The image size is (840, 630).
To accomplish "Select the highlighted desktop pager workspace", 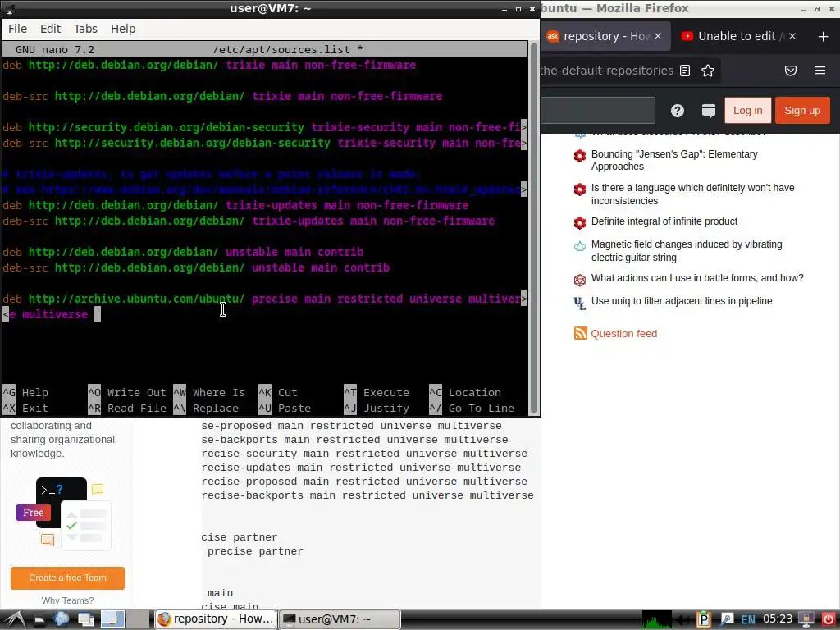I will point(112,619).
